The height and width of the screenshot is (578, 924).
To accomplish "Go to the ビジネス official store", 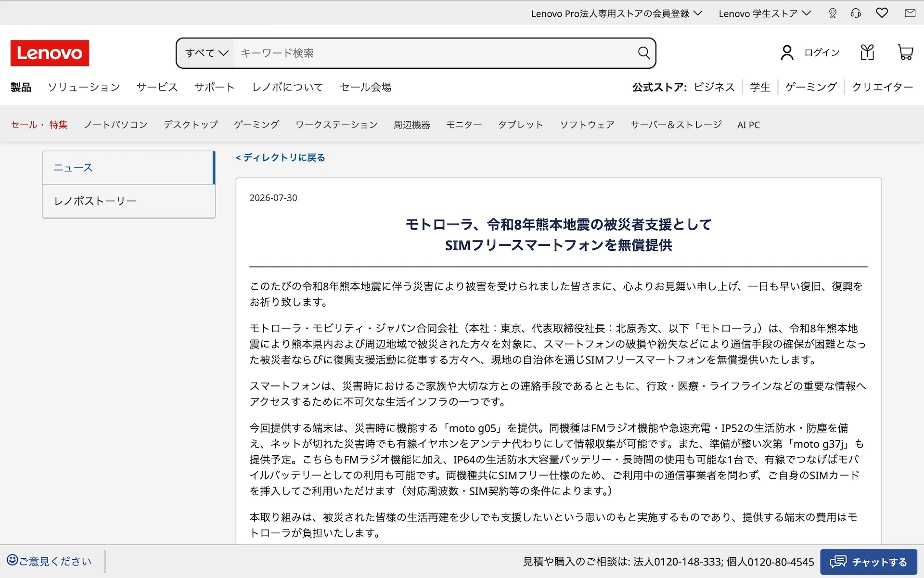I will coord(714,87).
